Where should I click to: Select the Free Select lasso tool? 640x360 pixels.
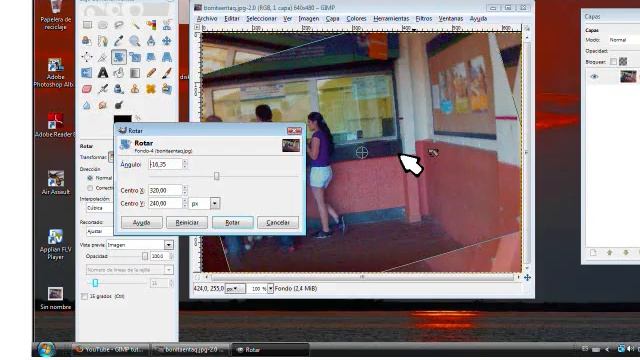tap(119, 25)
